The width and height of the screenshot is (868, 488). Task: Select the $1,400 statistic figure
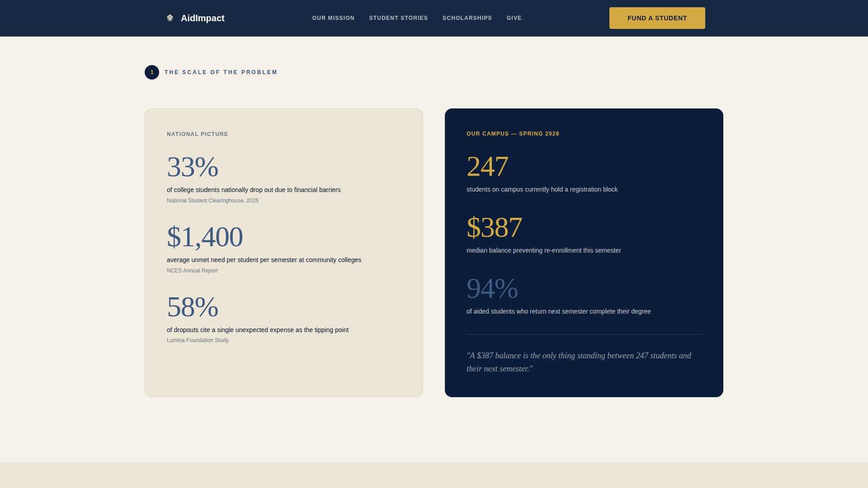coord(205,237)
